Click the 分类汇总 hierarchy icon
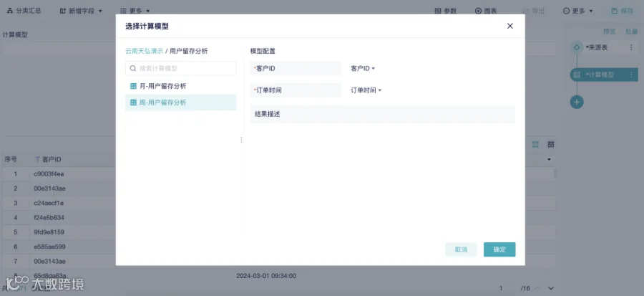 10,11
